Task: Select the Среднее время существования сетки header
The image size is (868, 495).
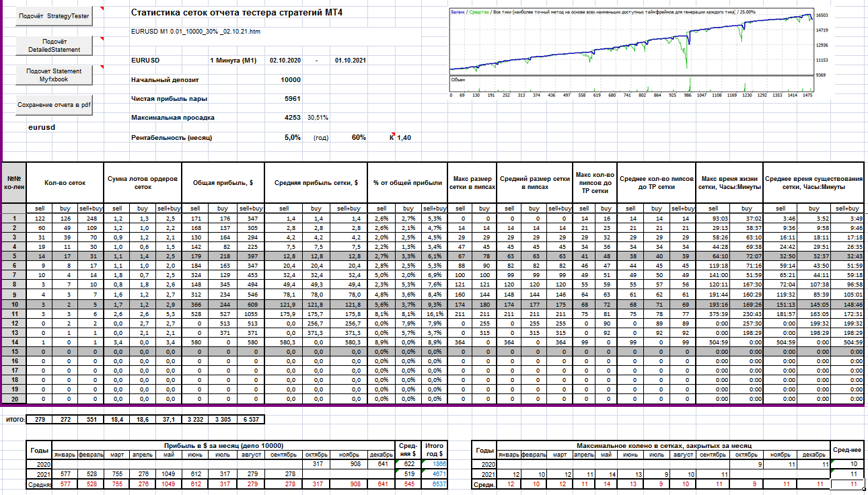Action: pyautogui.click(x=813, y=182)
